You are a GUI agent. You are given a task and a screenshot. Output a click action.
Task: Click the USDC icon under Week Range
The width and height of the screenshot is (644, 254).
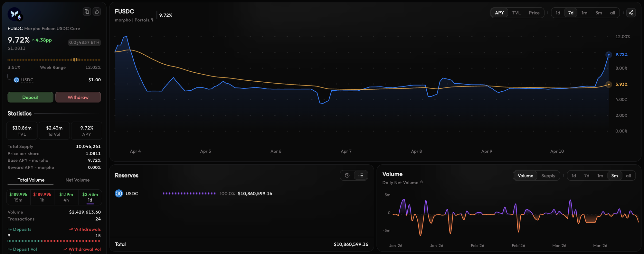click(x=16, y=80)
